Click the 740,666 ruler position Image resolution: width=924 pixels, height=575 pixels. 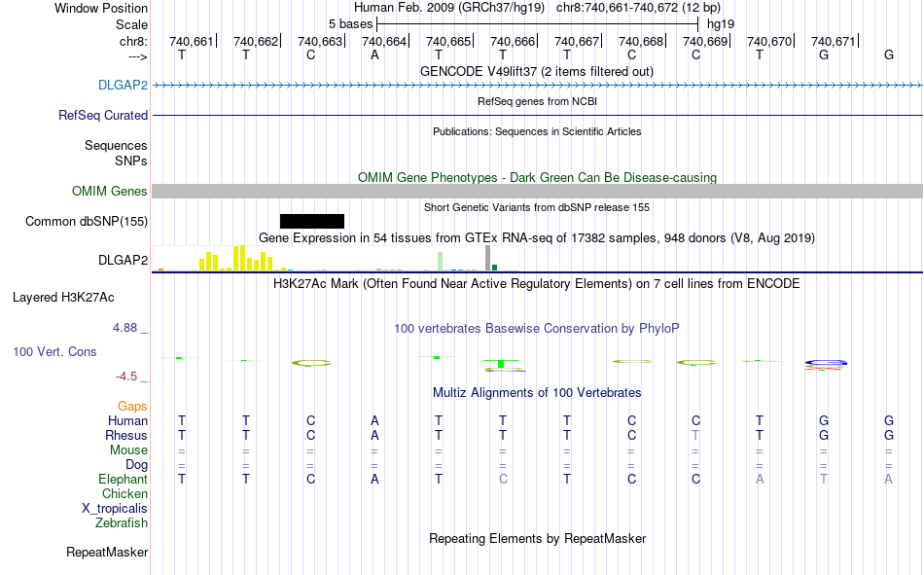coord(513,41)
